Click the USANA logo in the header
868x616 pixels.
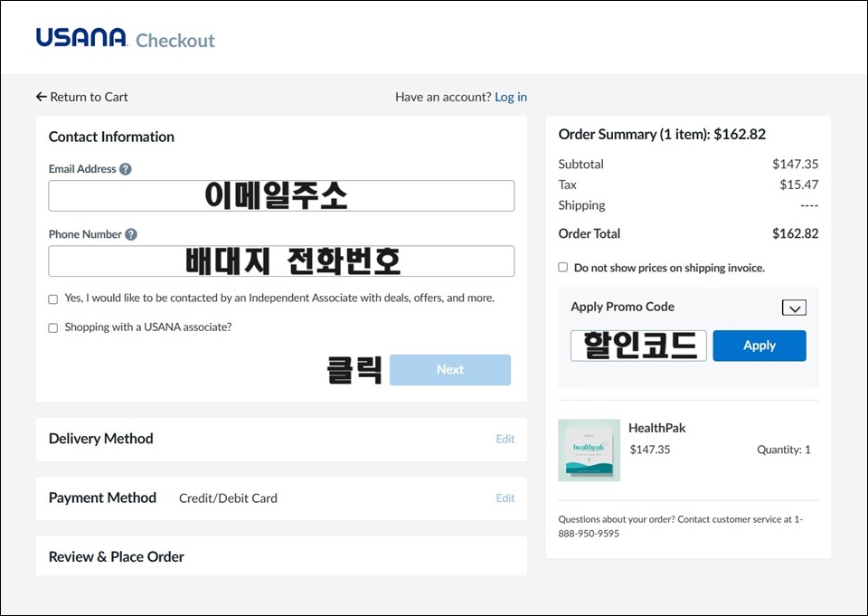coord(81,38)
